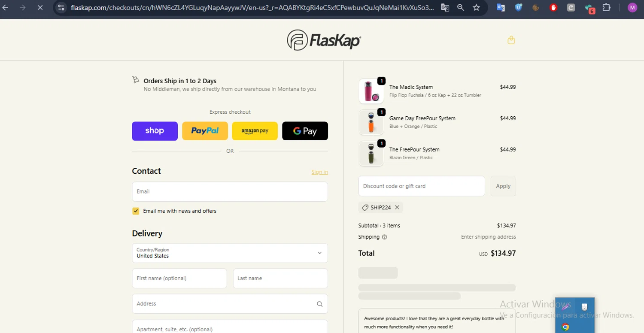The height and width of the screenshot is (333, 644).
Task: Open the Country/Region dropdown
Action: tap(230, 253)
